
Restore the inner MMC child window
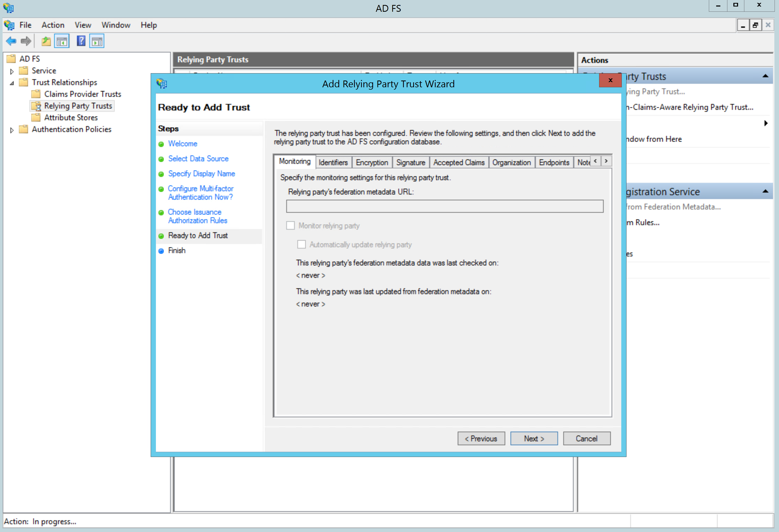755,25
